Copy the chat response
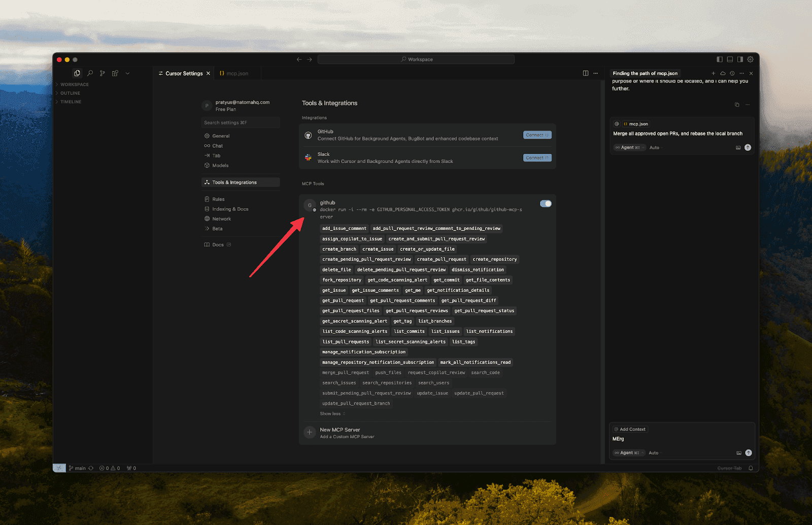Viewport: 812px width, 525px height. 737,105
